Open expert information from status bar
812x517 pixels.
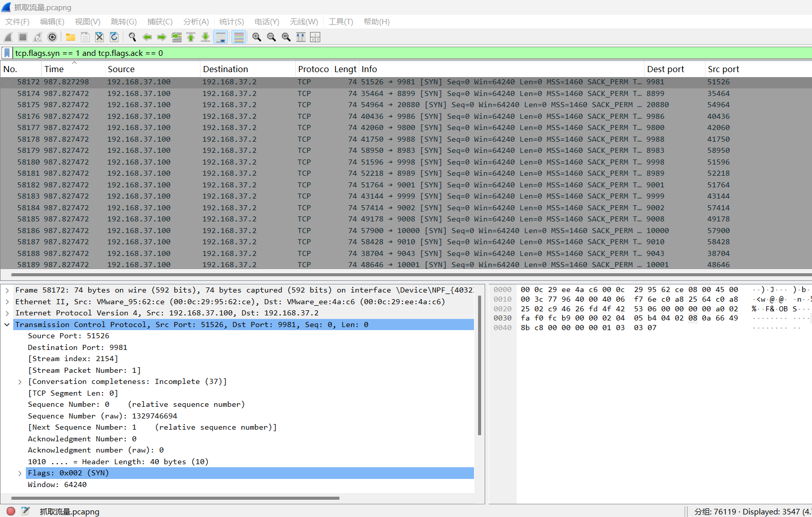(11, 511)
